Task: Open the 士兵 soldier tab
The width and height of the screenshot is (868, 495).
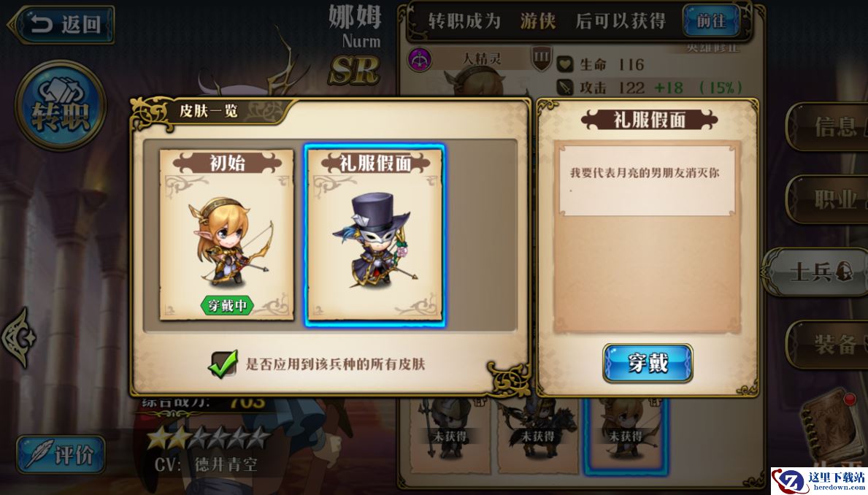Action: (x=816, y=272)
